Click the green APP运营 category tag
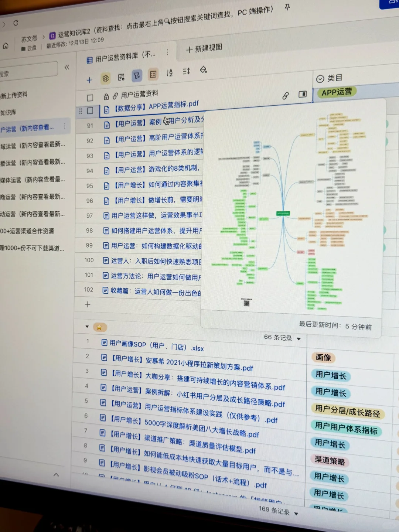The width and height of the screenshot is (399, 532). (x=336, y=92)
